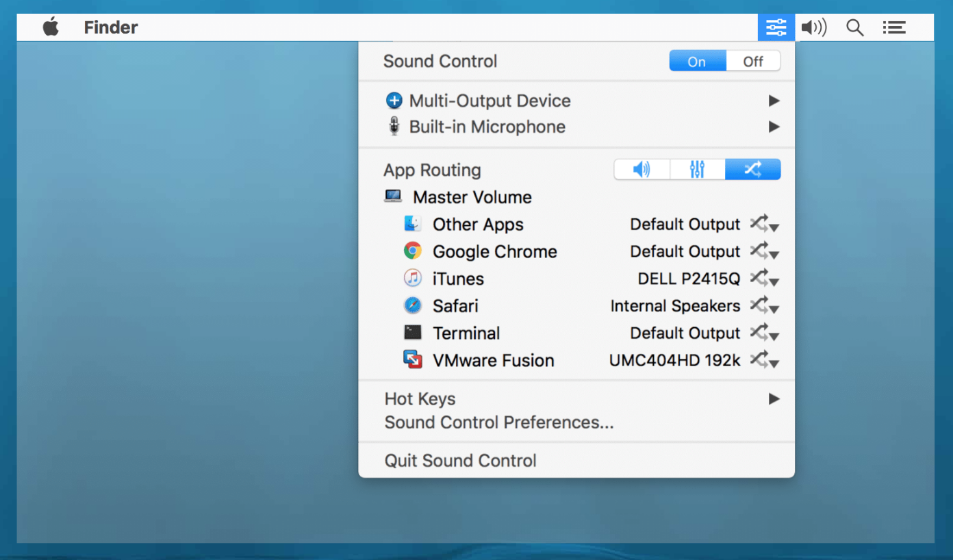The image size is (953, 560).
Task: Click the iTunes label
Action: [x=458, y=279]
